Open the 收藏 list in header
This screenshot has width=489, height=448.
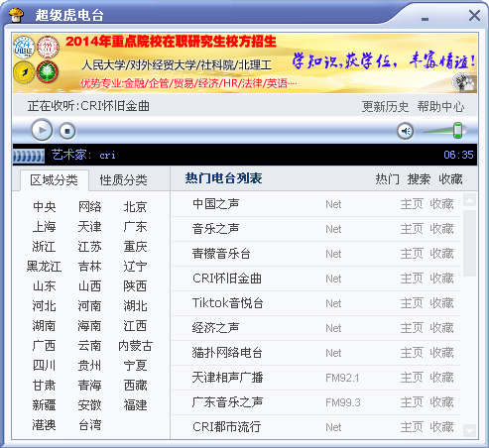pyautogui.click(x=450, y=179)
